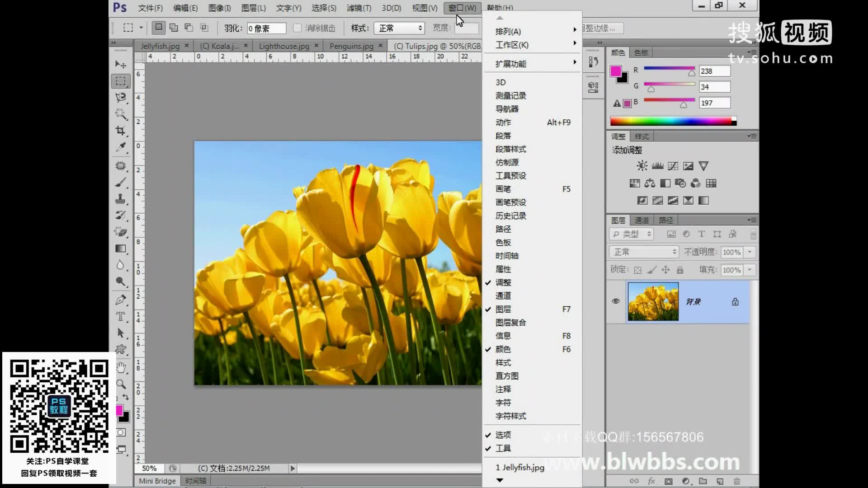868x488 pixels.
Task: Open the layer blend mode 正常 dropdown
Action: pos(644,252)
